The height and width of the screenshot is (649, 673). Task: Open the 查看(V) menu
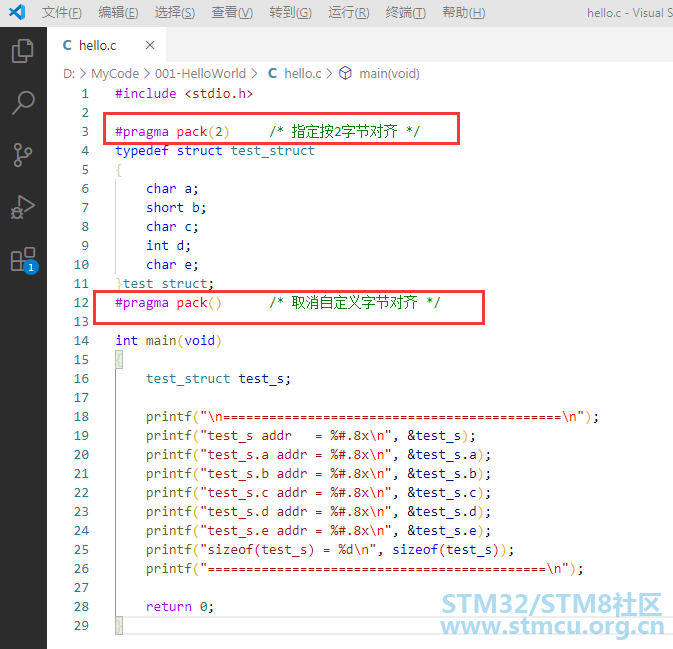pyautogui.click(x=232, y=13)
